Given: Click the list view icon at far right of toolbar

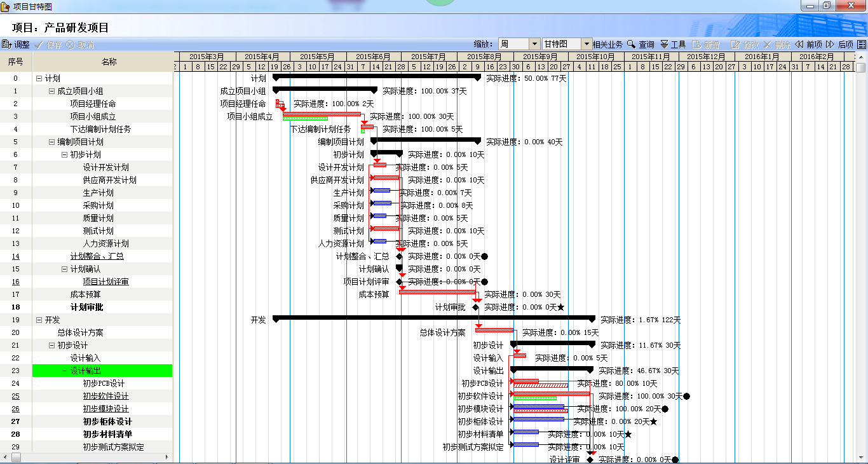Looking at the screenshot, I should coord(862,44).
